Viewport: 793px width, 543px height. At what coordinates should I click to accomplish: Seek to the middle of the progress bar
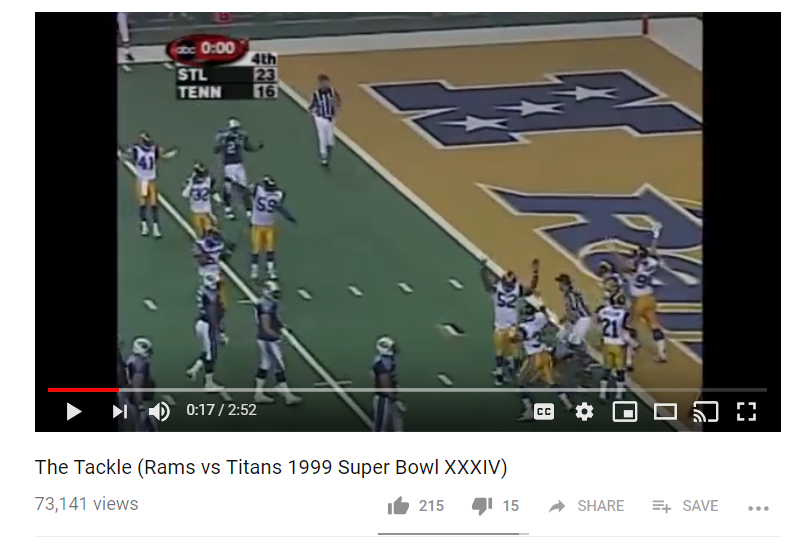(x=408, y=390)
